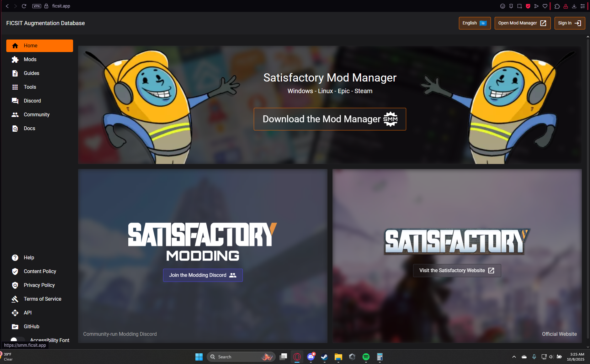Open the Terms of Service
The height and width of the screenshot is (364, 590).
(40, 299)
